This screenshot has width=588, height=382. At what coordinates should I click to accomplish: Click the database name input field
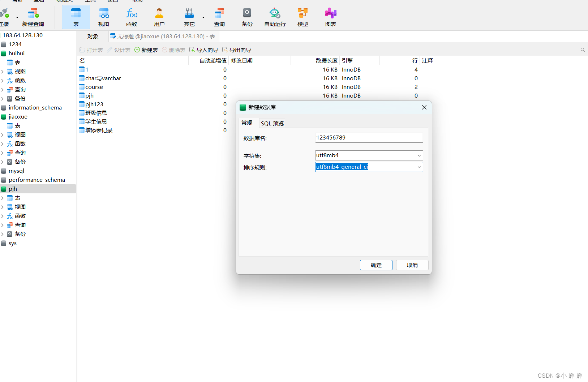click(369, 138)
